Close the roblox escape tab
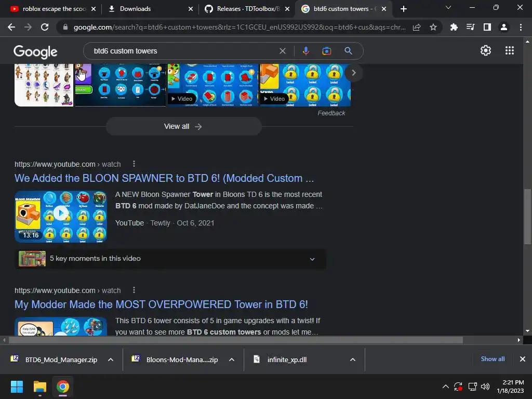This screenshot has width=532, height=399. point(94,9)
